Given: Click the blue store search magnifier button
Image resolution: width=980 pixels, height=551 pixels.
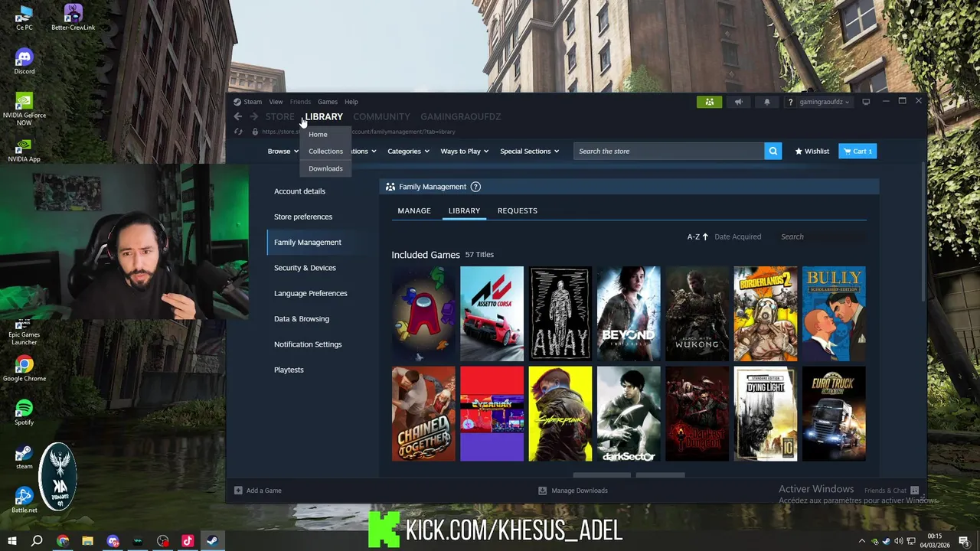Looking at the screenshot, I should coord(773,151).
